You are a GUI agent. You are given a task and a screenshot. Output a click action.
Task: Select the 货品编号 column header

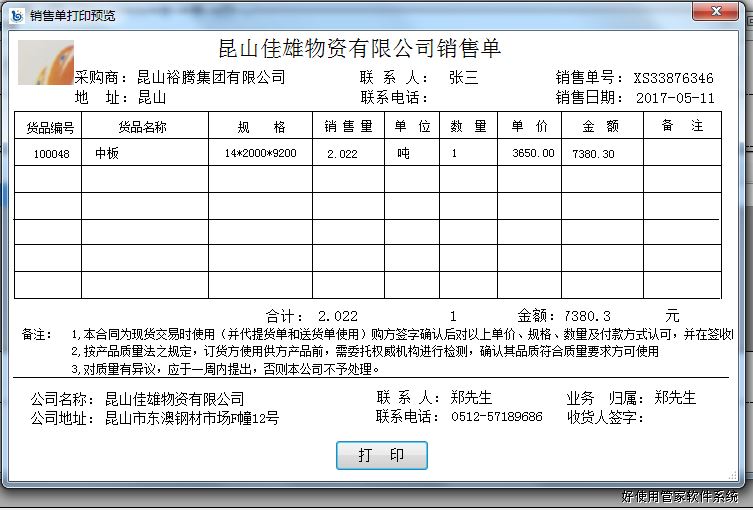50,127
